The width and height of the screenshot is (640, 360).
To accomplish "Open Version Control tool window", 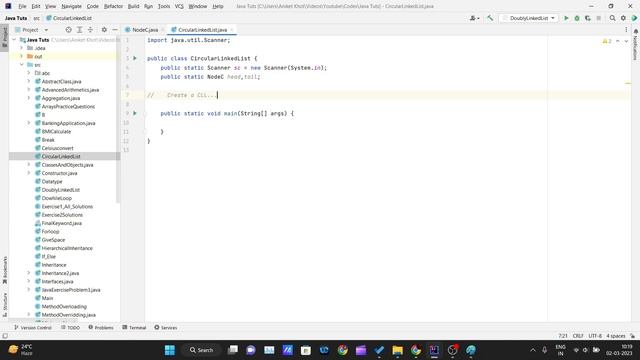I will (33, 327).
